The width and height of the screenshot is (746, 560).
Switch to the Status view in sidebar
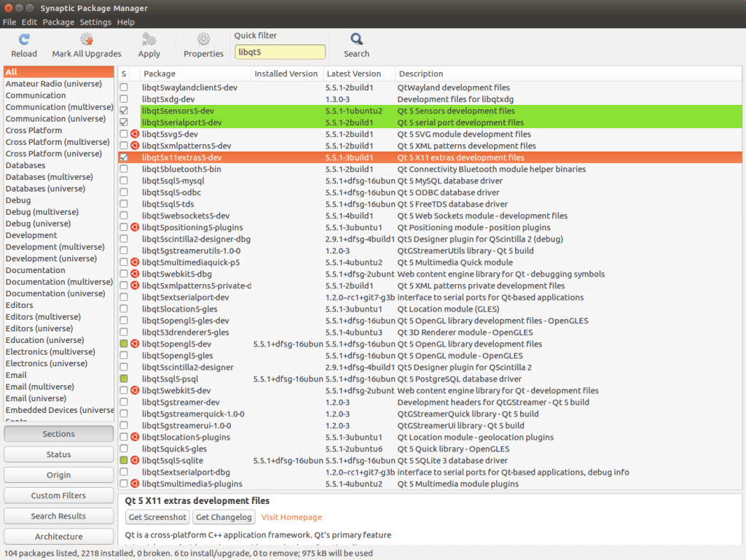(x=58, y=454)
